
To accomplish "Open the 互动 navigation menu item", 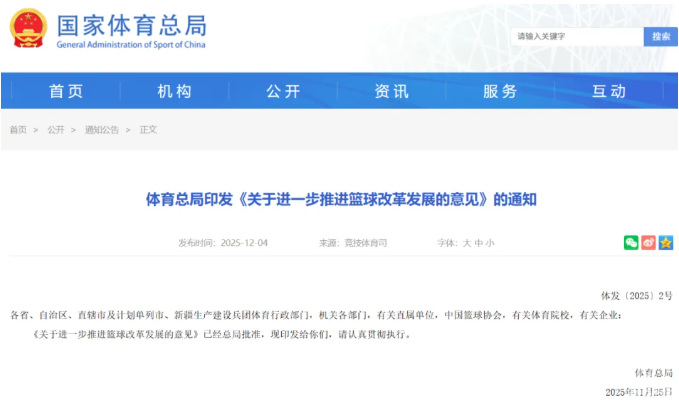I will (x=609, y=91).
